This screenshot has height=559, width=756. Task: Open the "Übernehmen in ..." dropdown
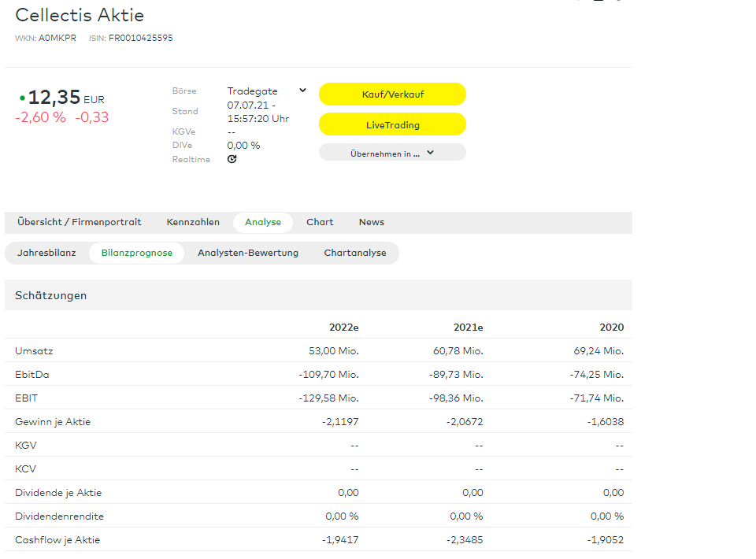pos(392,153)
